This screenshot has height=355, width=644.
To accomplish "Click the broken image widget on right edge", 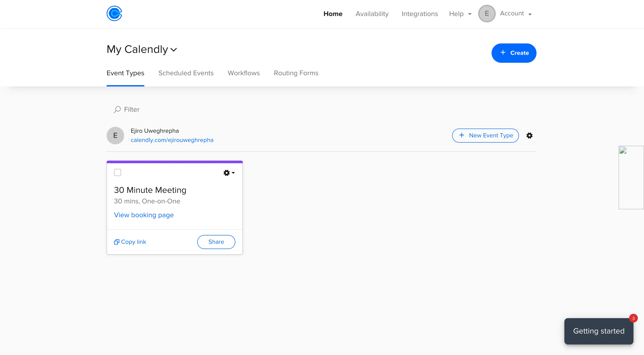I will pyautogui.click(x=631, y=177).
